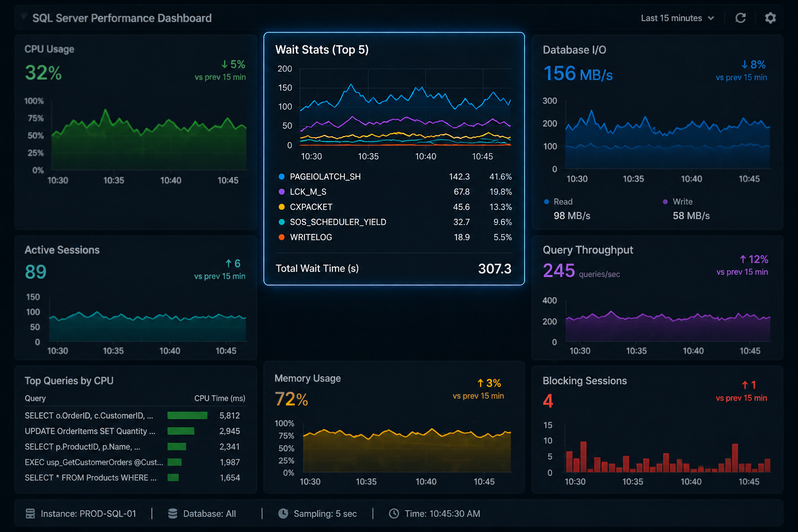The image size is (798, 532).
Task: Select the SQL Server Performance Dashboard title
Action: [x=122, y=18]
